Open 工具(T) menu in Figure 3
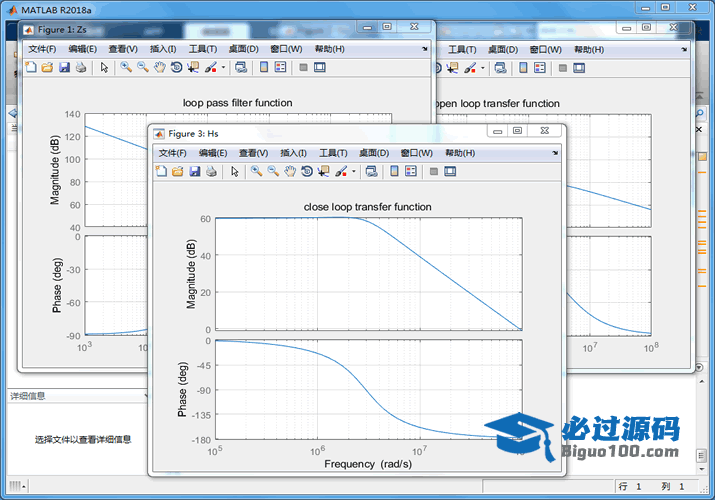The height and width of the screenshot is (500, 715). click(x=334, y=153)
